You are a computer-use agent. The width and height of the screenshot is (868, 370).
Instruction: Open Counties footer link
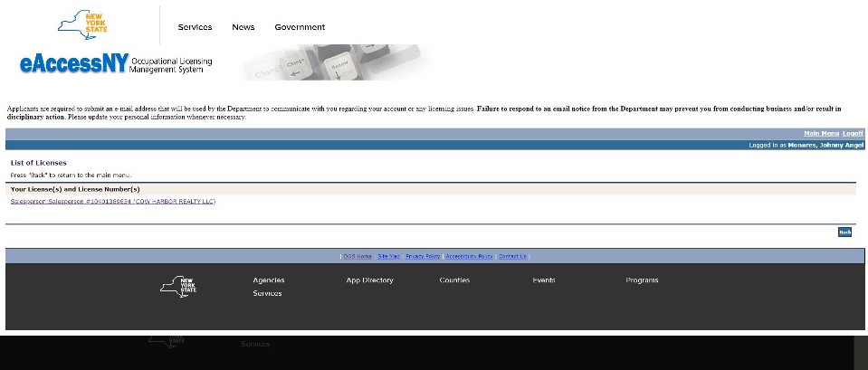[x=454, y=280]
